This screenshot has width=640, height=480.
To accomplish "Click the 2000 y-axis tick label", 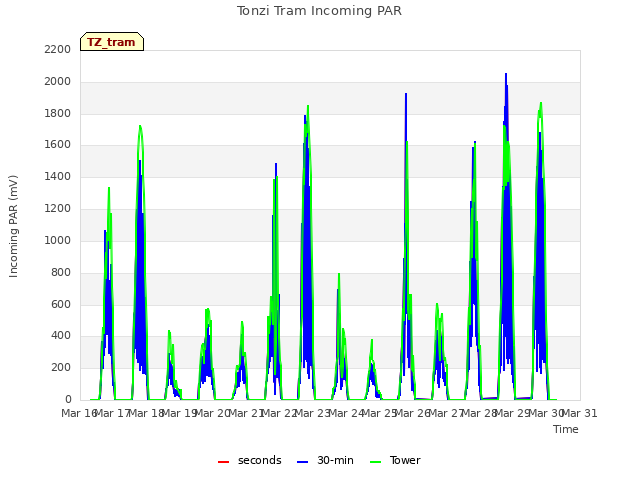I will [58, 81].
